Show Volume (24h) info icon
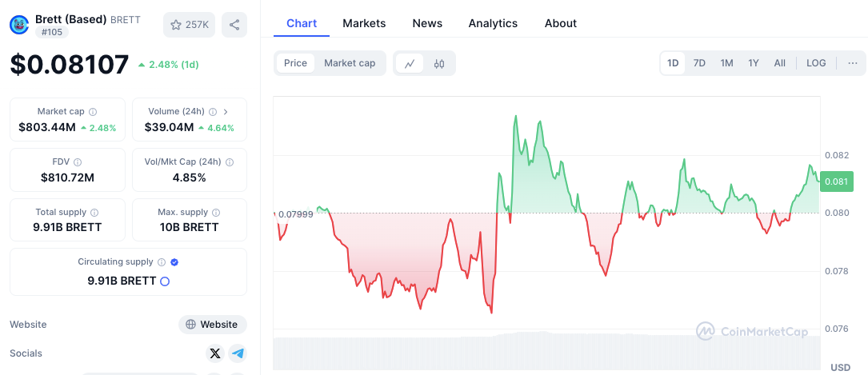Viewport: 868px width, 375px height. click(x=213, y=112)
